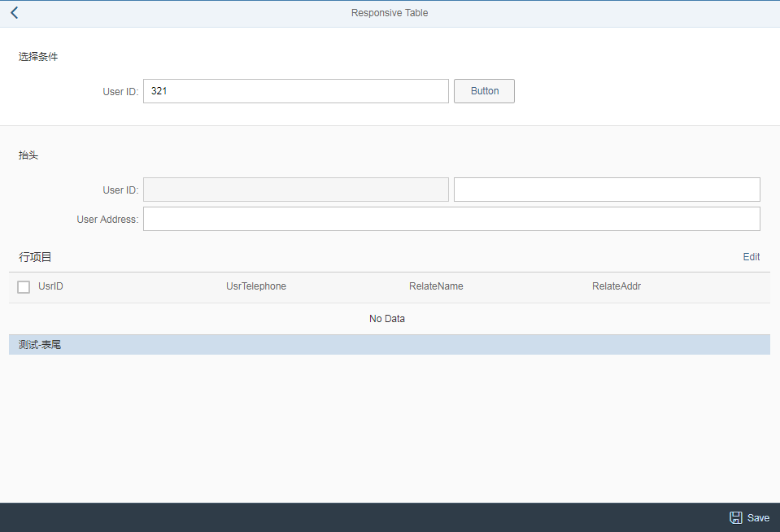Click the No Data placeholder text

pyautogui.click(x=387, y=319)
